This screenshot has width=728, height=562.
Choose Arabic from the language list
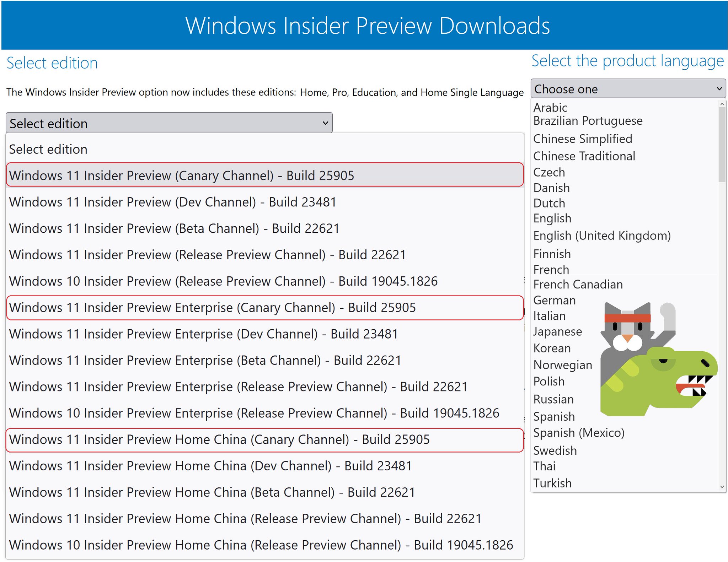pos(550,107)
